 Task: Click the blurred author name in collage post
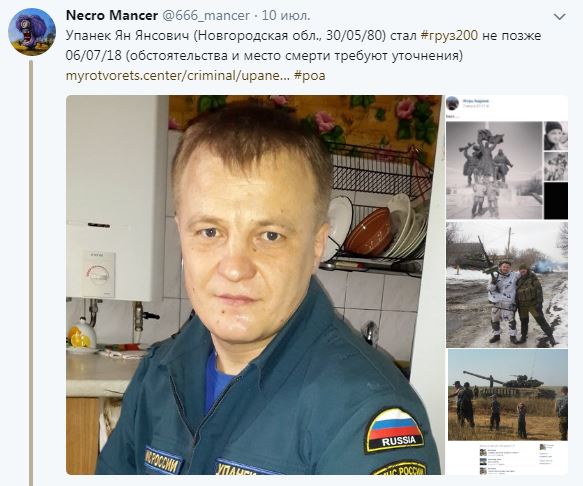coord(476,101)
